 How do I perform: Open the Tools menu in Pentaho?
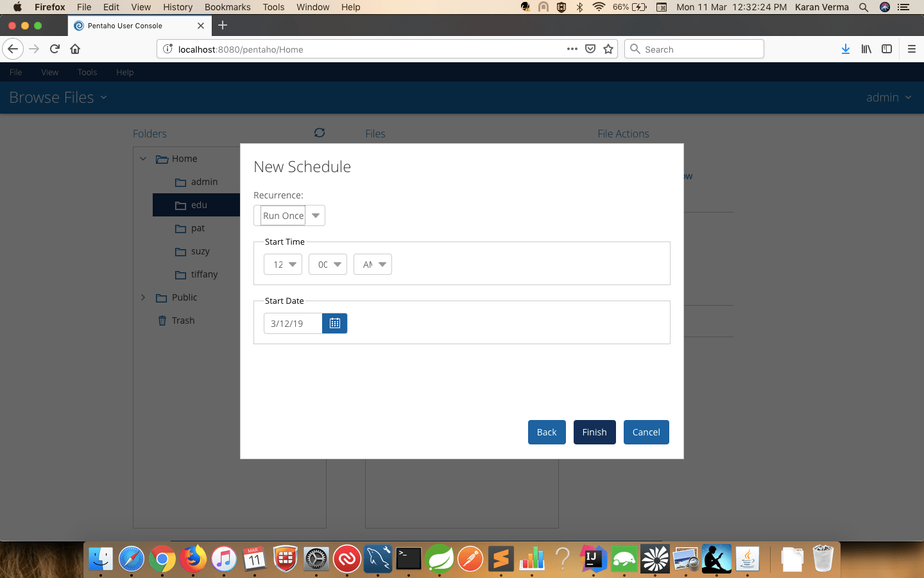coord(87,72)
